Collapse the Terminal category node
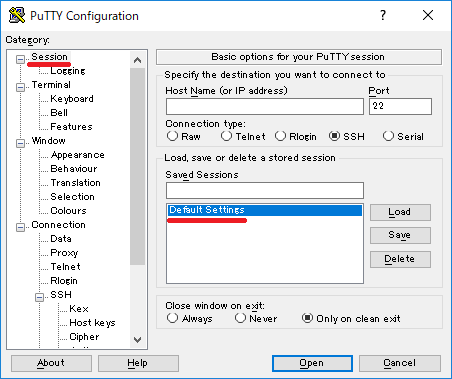The image size is (452, 379). click(20, 87)
